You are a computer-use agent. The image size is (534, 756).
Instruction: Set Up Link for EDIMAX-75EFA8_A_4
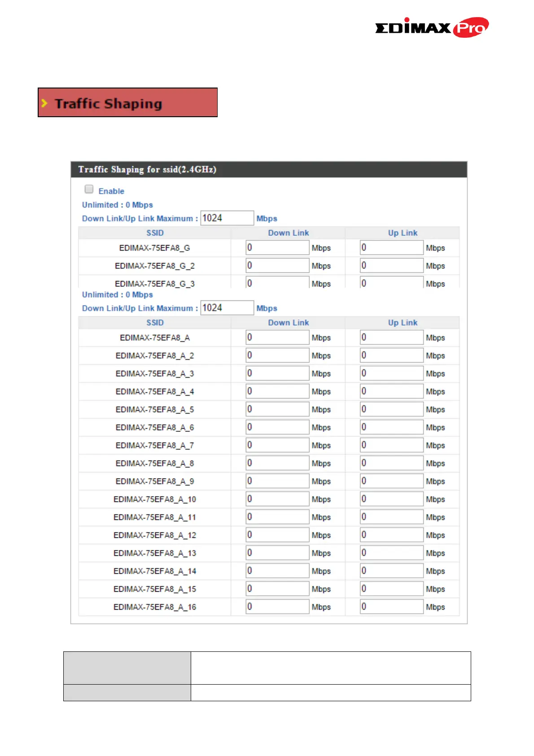392,391
